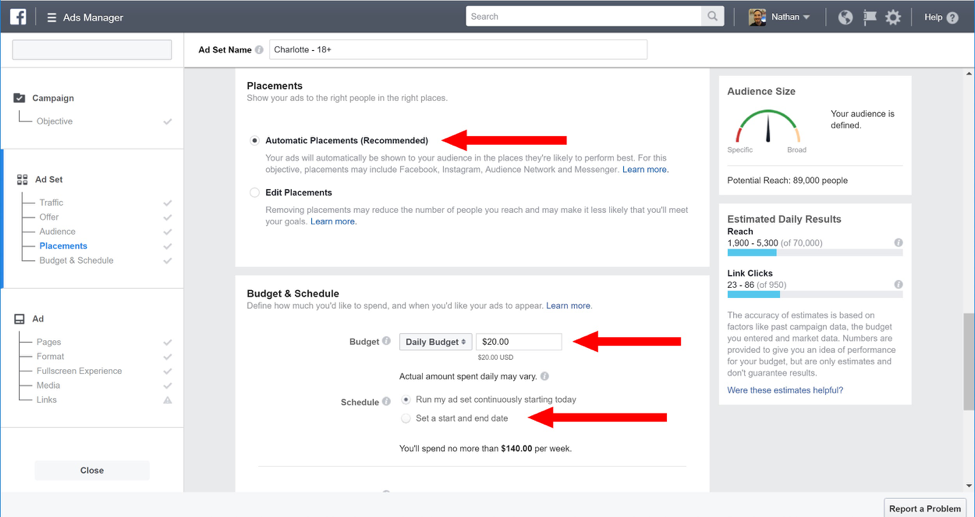
Task: Click the Help question mark icon
Action: pyautogui.click(x=952, y=18)
